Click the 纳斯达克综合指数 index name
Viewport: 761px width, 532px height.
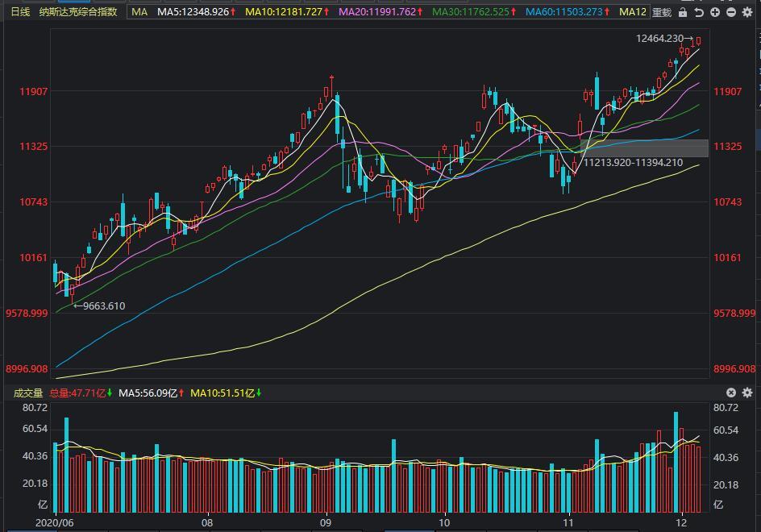click(78, 11)
